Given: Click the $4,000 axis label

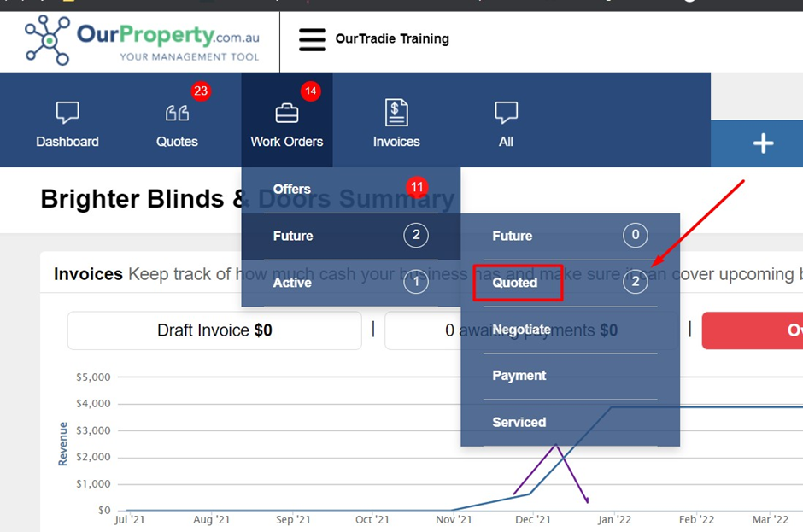Looking at the screenshot, I should tap(93, 404).
